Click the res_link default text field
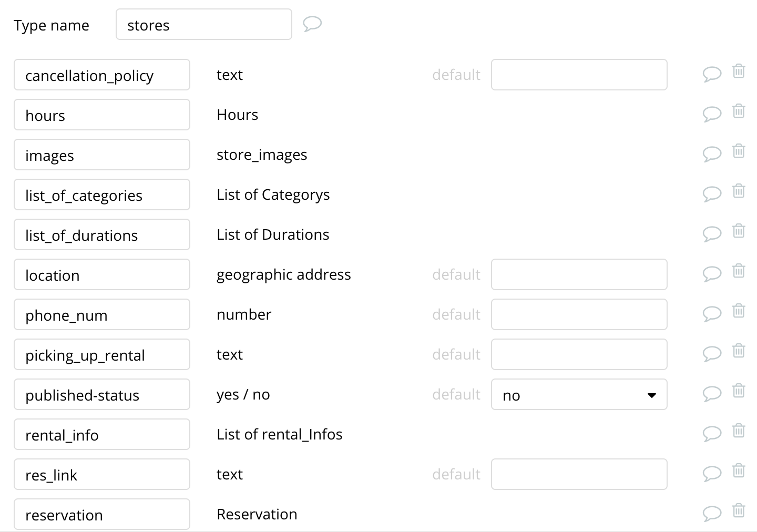The image size is (757, 532). tap(579, 474)
